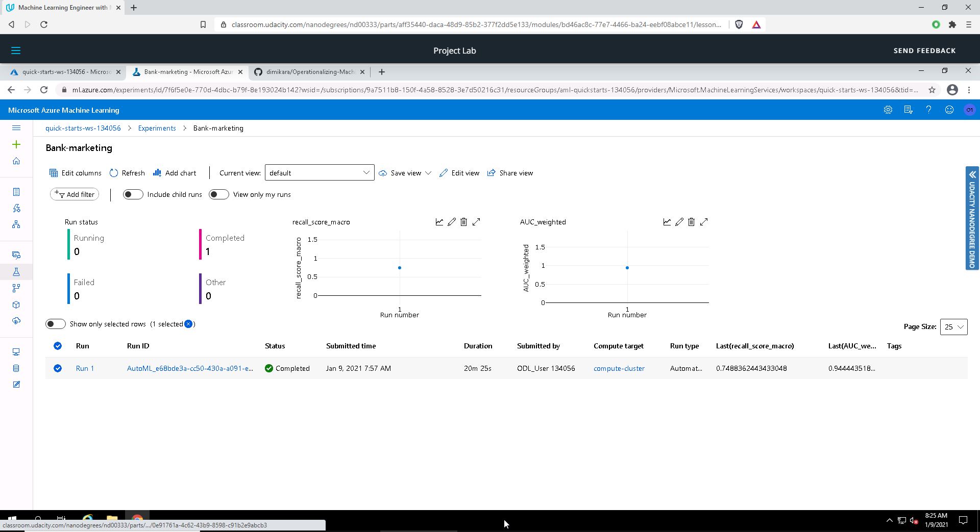Image resolution: width=980 pixels, height=532 pixels.
Task: Open compute-cluster link
Action: click(x=619, y=368)
